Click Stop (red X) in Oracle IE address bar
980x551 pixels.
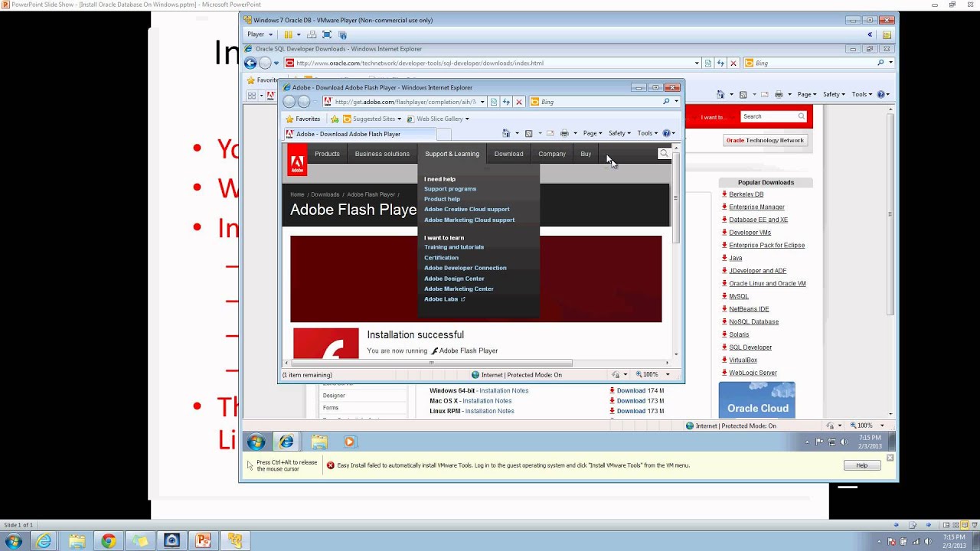click(733, 63)
